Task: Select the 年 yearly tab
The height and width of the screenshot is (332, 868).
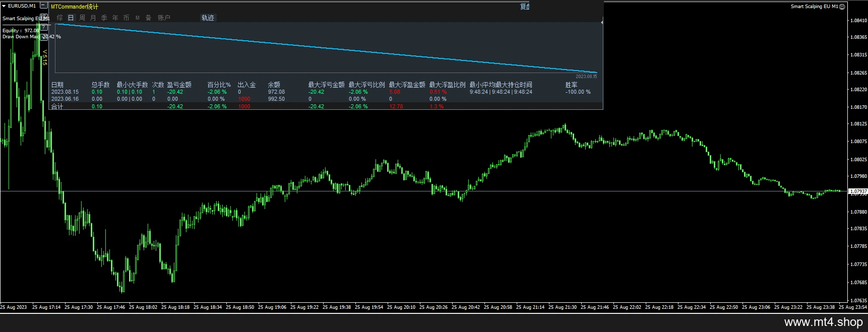Action: [x=115, y=18]
